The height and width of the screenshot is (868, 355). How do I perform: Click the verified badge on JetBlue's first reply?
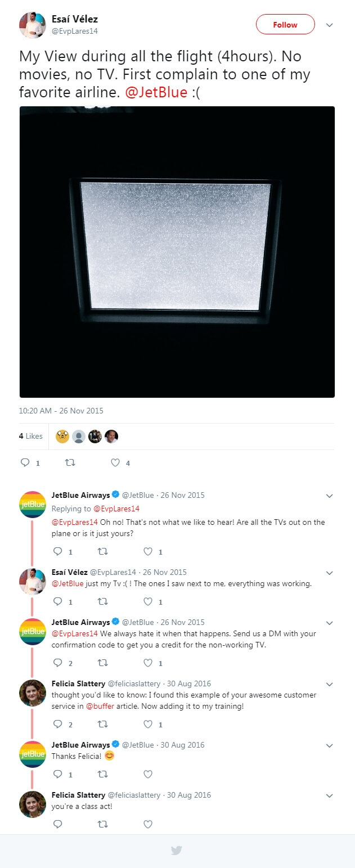(x=115, y=495)
